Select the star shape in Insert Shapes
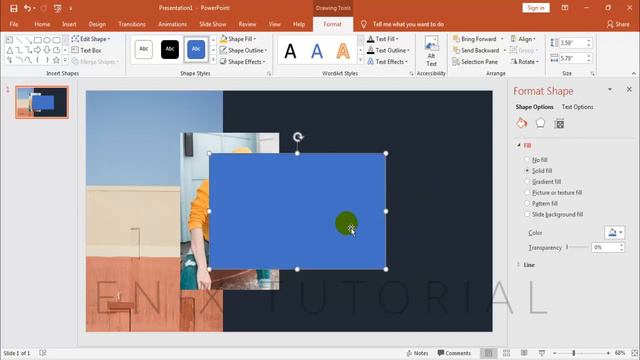640x360 pixels. pos(56,60)
